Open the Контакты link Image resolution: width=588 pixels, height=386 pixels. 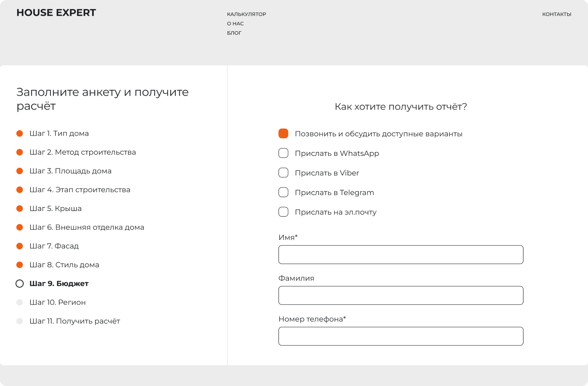pos(556,14)
